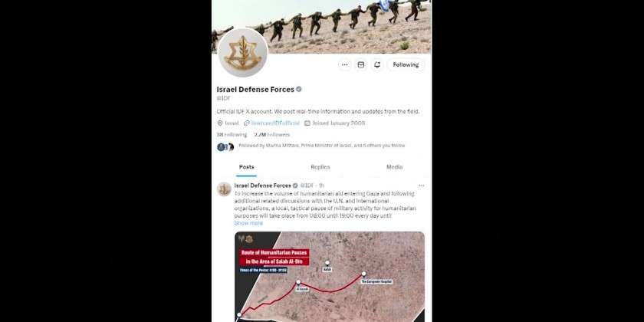Turn on post notifications bell icon
The image size is (644, 322).
(377, 64)
